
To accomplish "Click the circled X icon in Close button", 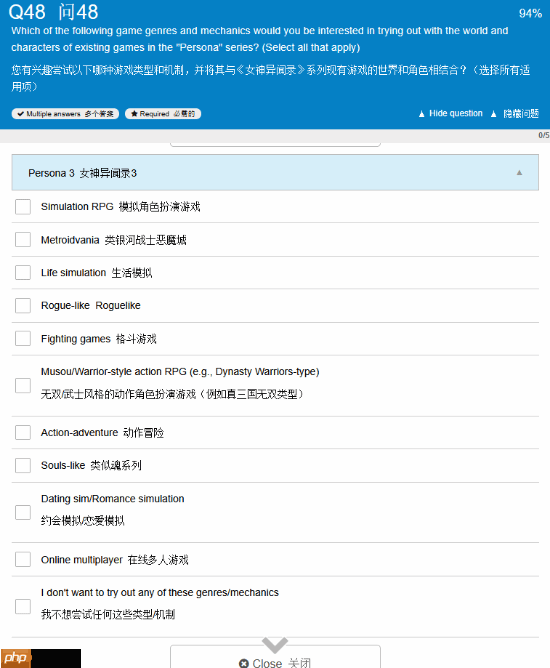I will (244, 663).
